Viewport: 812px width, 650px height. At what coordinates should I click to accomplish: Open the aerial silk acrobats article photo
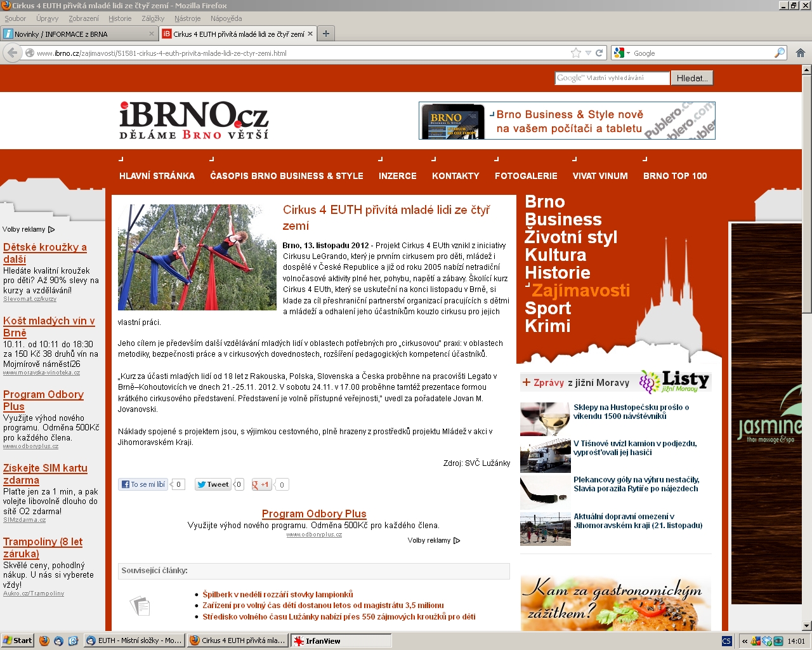pos(197,257)
